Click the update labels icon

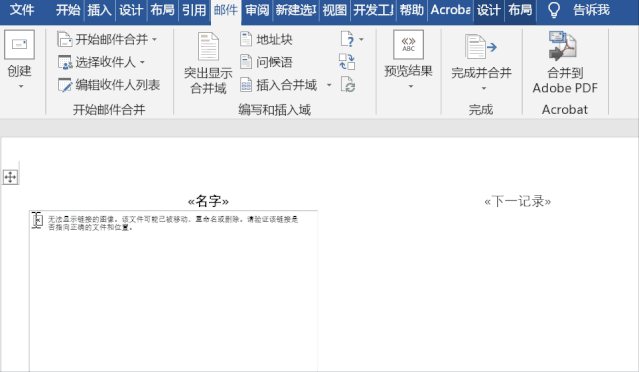pyautogui.click(x=348, y=85)
